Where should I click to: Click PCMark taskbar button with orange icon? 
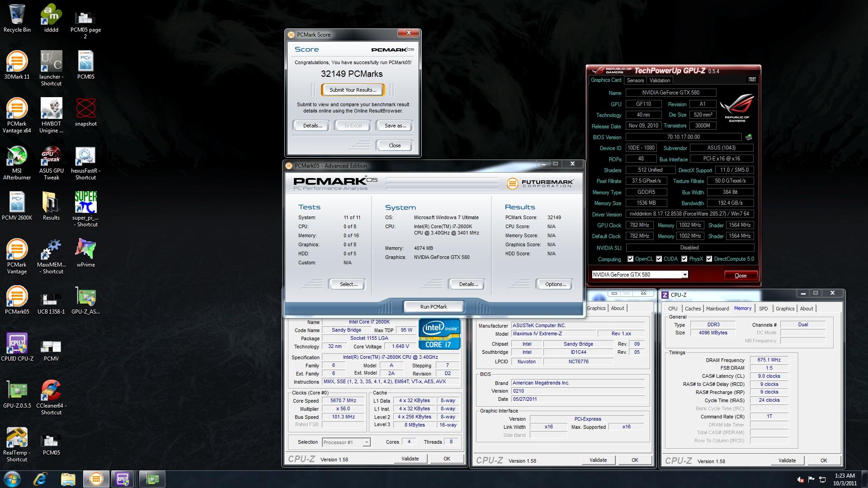click(x=96, y=479)
